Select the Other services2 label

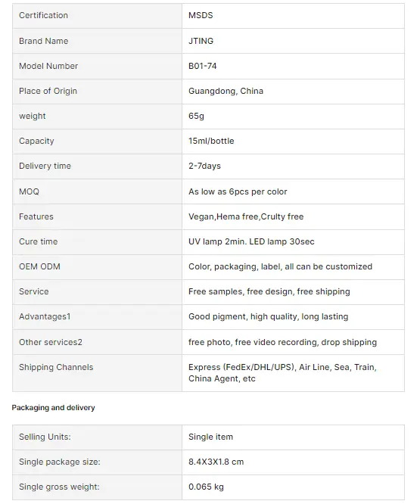[x=51, y=342]
